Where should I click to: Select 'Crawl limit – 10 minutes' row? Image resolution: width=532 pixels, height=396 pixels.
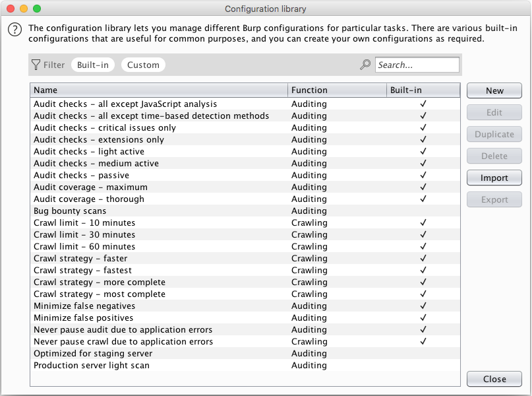245,223
